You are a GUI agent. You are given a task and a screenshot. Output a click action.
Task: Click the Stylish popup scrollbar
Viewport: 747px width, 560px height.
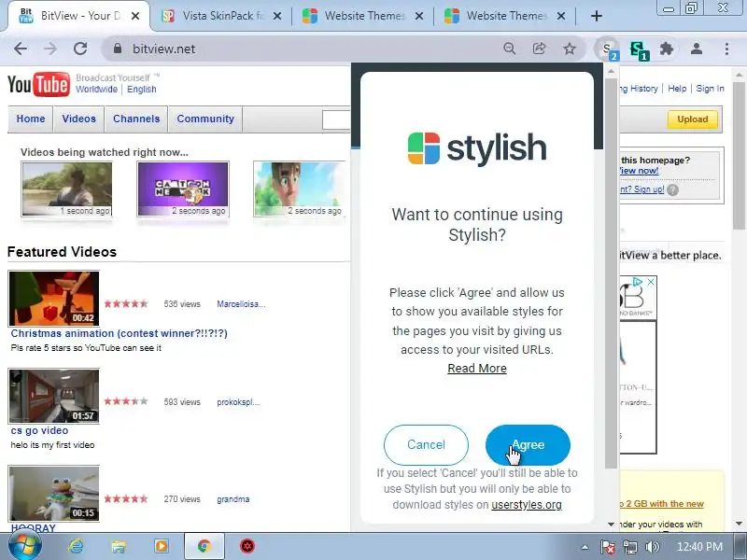[x=612, y=272]
